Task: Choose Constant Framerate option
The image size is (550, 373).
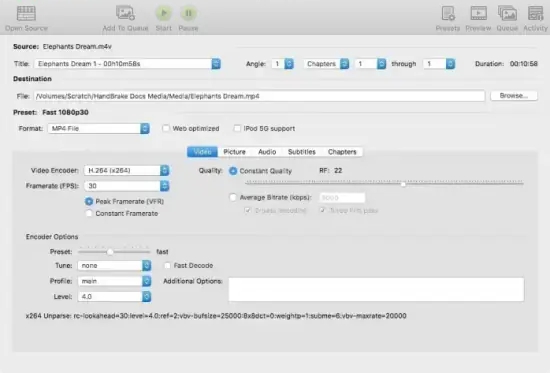Action: (x=89, y=213)
